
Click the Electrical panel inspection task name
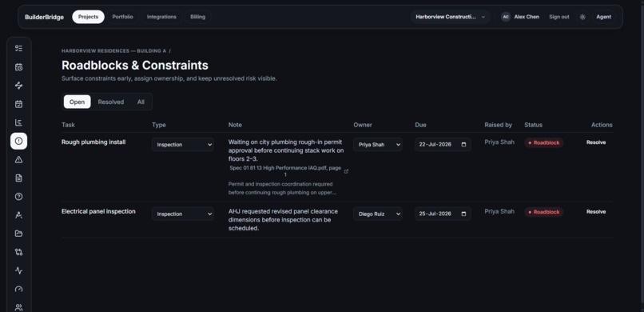98,211
